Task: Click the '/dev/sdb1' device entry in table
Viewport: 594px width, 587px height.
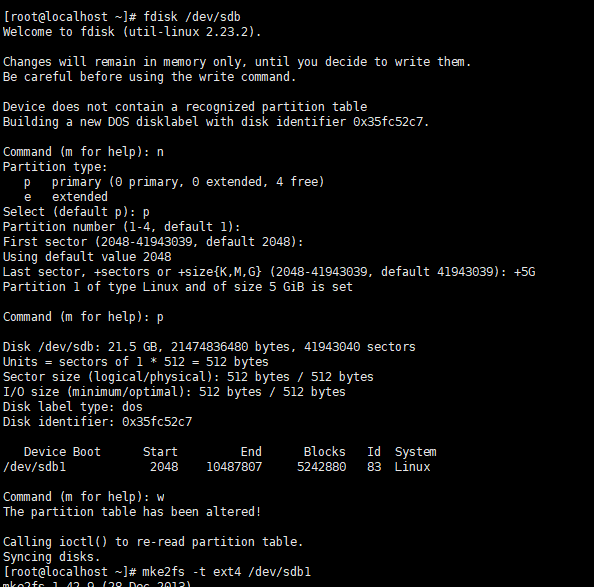Action: tap(34, 467)
